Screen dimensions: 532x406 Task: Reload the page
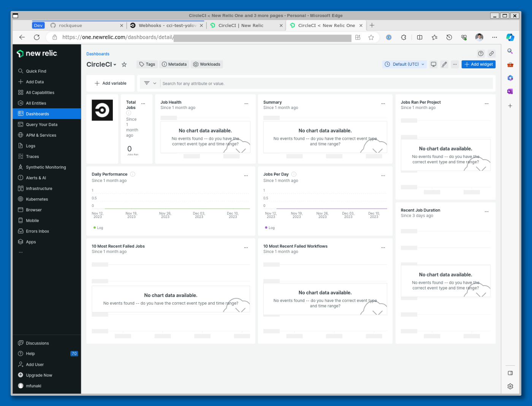click(36, 37)
